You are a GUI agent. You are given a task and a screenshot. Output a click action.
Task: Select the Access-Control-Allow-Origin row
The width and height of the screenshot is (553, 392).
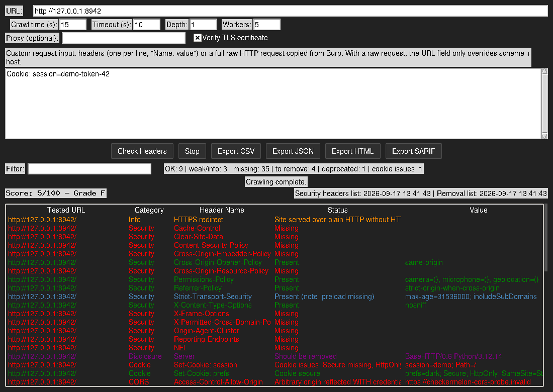pyautogui.click(x=274, y=382)
